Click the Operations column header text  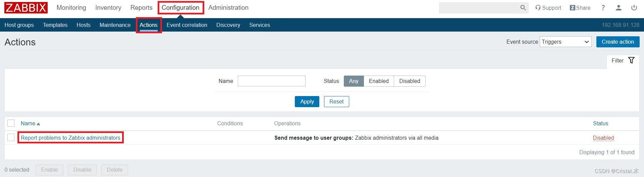(x=287, y=123)
